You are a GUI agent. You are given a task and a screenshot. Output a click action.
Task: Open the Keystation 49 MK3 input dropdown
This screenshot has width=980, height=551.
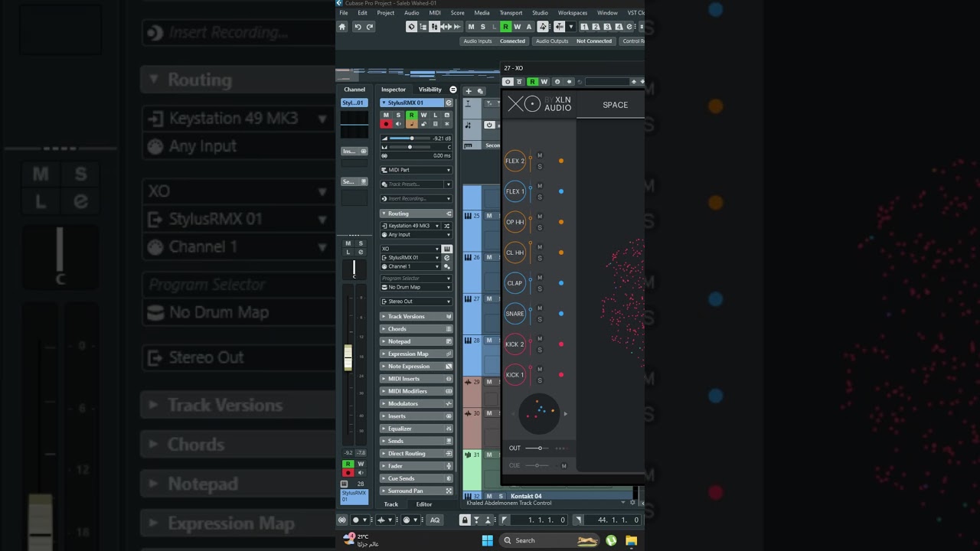tap(411, 226)
